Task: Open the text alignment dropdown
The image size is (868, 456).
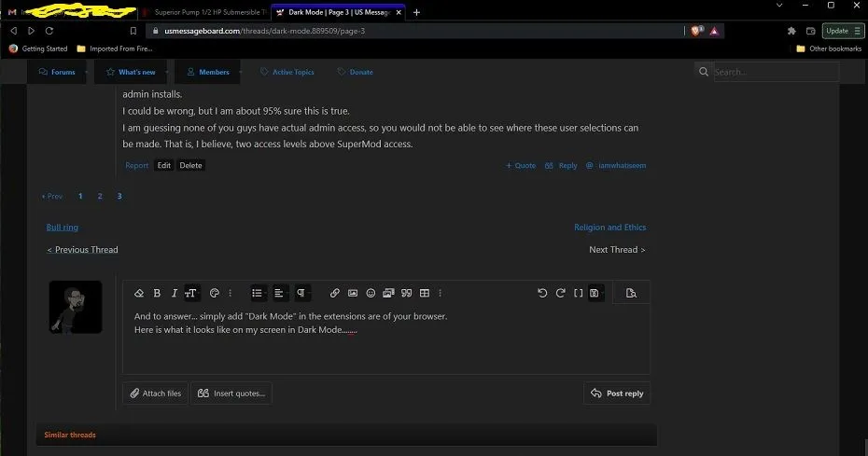Action: 280,293
